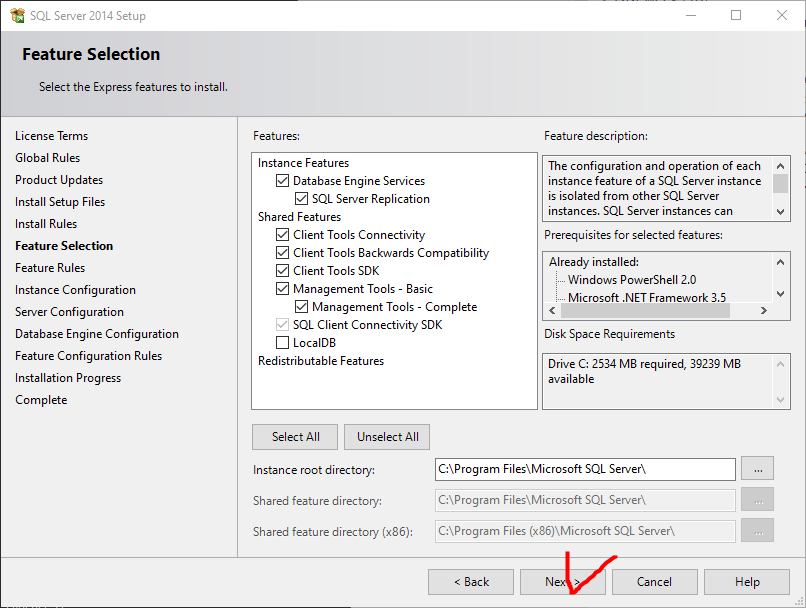Click the LocalDB feature label
806x608 pixels.
pos(314,343)
